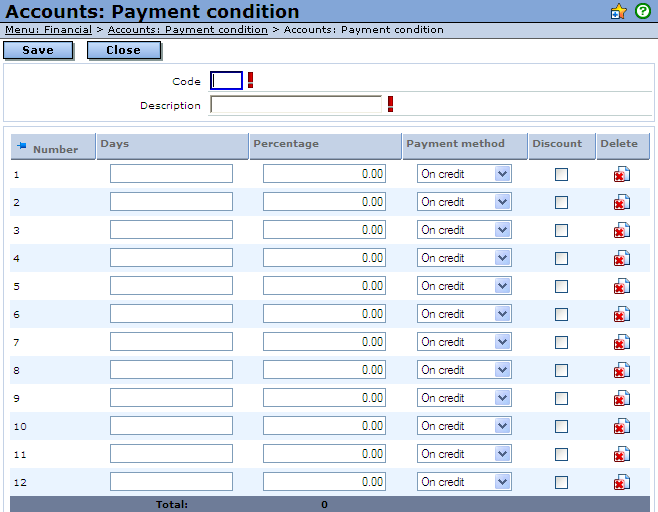Open the Accounts: Payment condition breadcrumb link

[x=189, y=30]
